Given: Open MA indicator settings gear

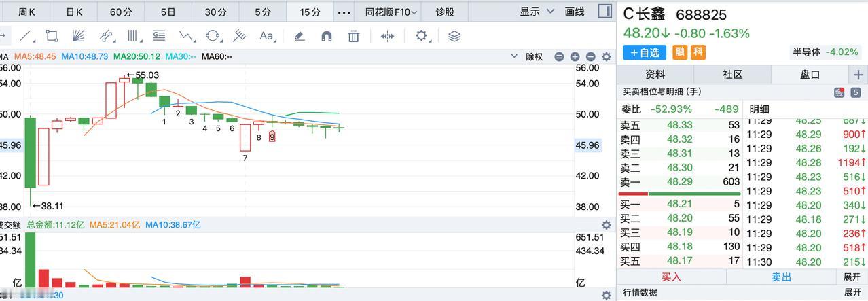Looking at the screenshot, I should [606, 57].
